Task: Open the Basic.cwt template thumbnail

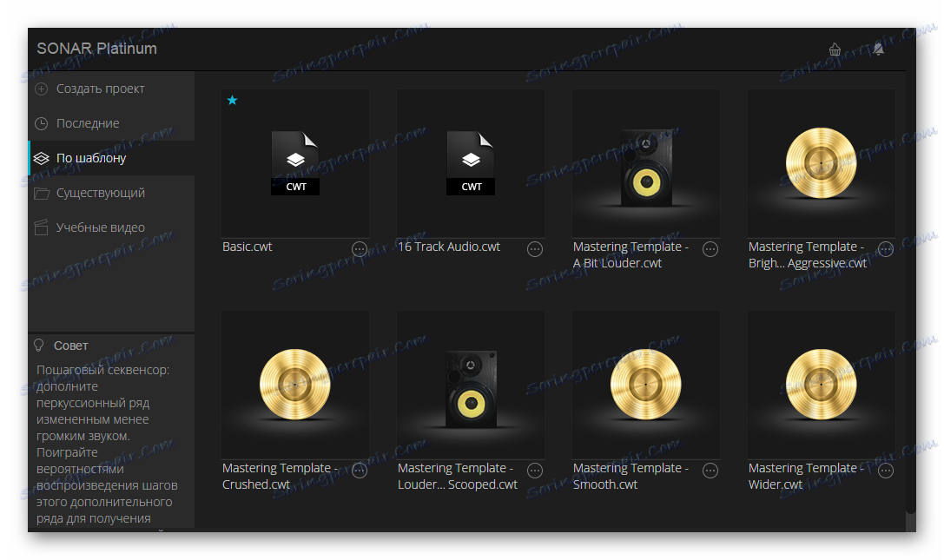Action: point(295,164)
